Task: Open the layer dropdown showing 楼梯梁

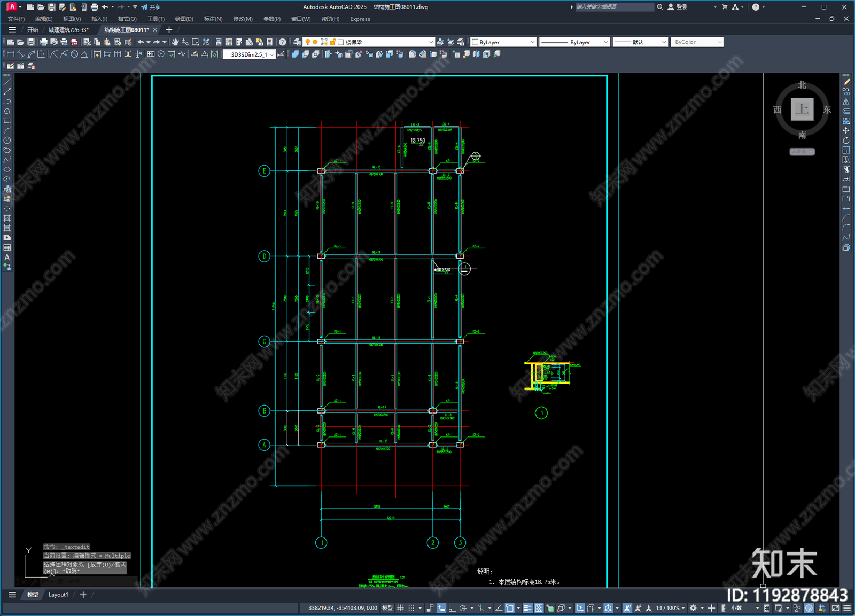Action: (369, 42)
